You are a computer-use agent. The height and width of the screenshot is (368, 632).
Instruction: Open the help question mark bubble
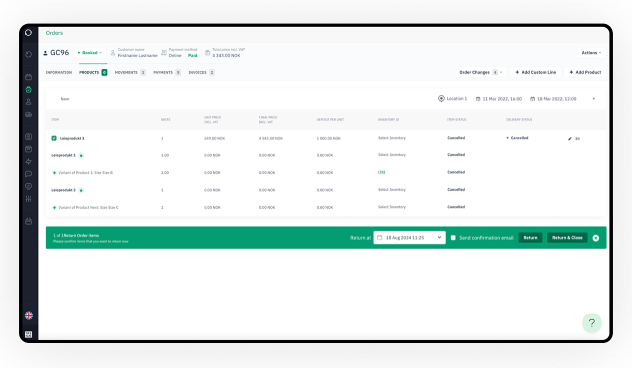pos(592,323)
